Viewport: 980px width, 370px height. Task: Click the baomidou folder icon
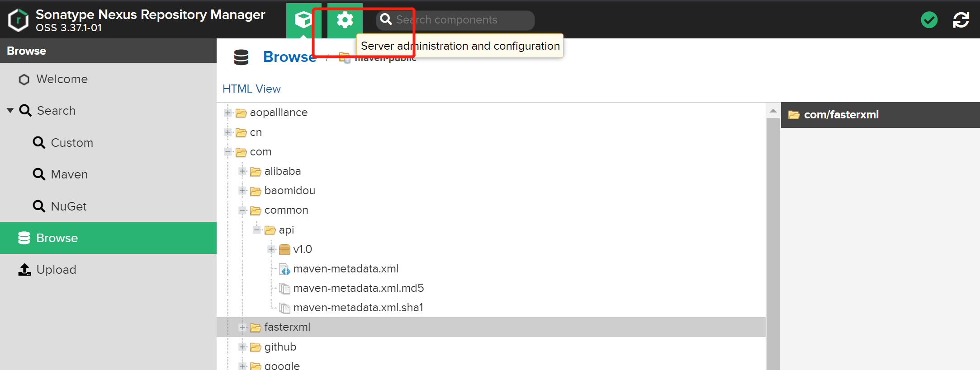click(x=256, y=191)
